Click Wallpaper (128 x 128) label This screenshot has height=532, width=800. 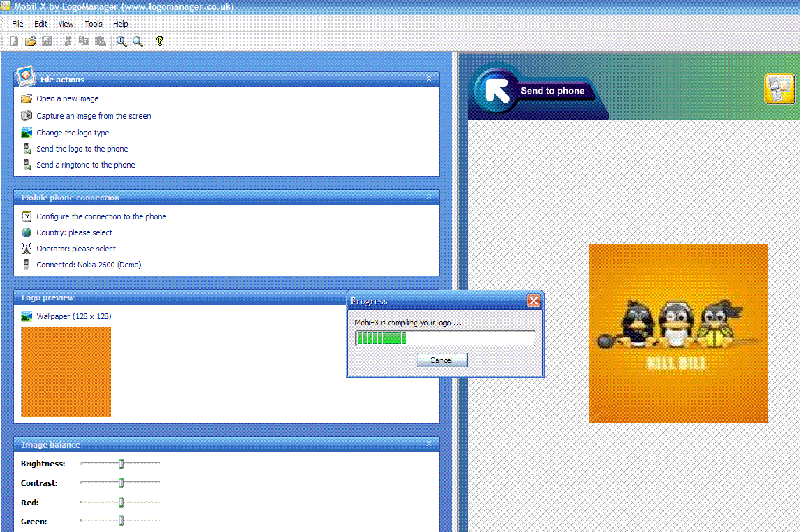pyautogui.click(x=73, y=316)
